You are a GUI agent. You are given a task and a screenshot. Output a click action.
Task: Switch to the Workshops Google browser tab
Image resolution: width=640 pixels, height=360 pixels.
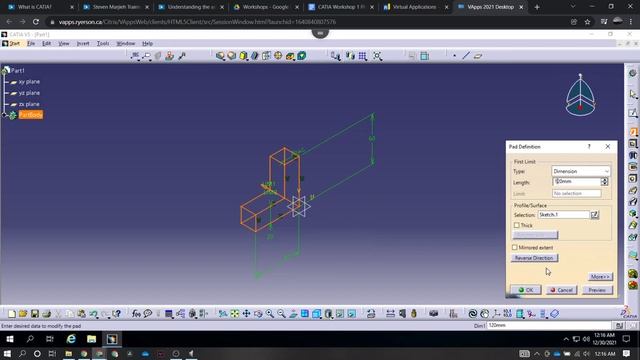tap(265, 7)
